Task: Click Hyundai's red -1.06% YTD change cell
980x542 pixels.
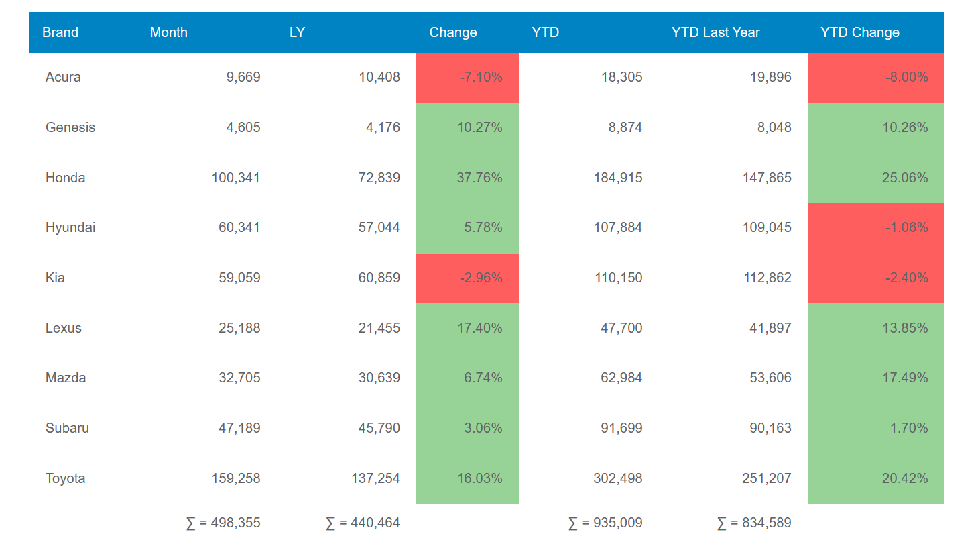Action: point(875,227)
